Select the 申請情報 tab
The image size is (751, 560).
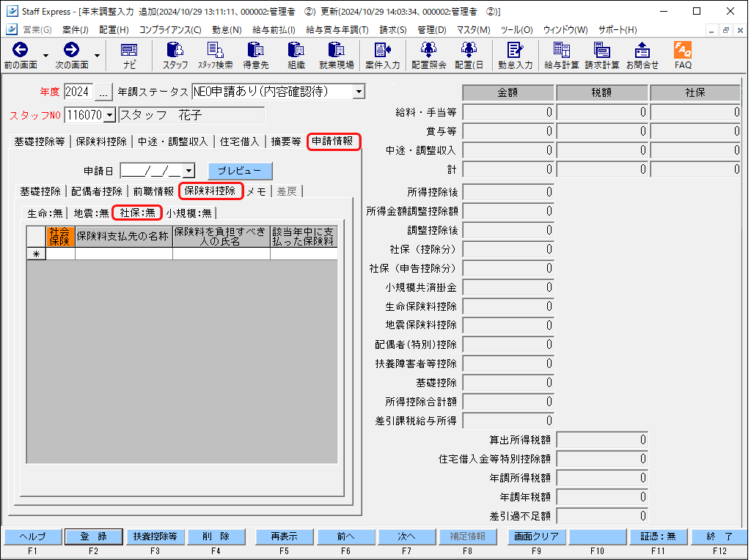click(333, 141)
